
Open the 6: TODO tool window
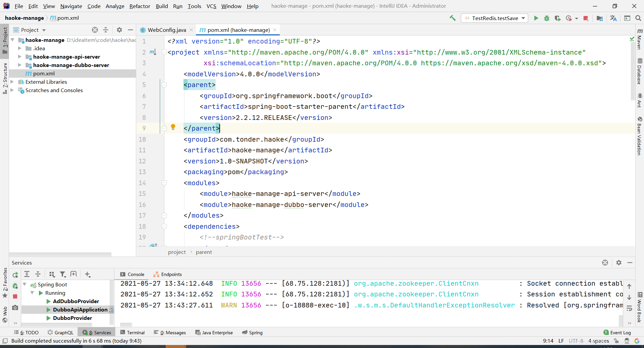(x=26, y=333)
